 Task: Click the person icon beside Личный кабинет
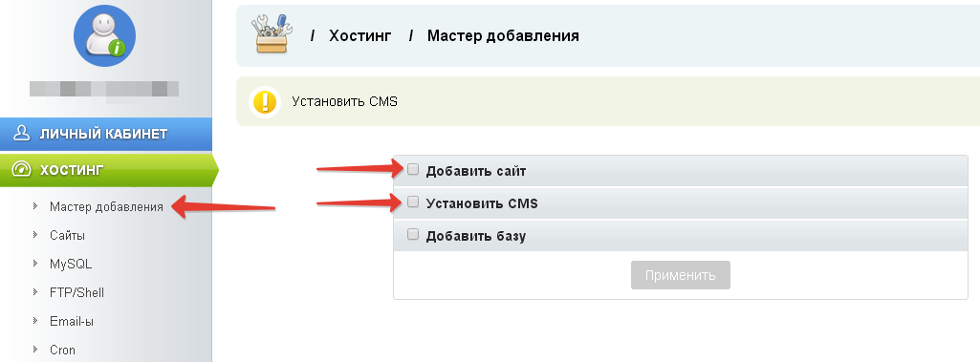click(x=22, y=134)
